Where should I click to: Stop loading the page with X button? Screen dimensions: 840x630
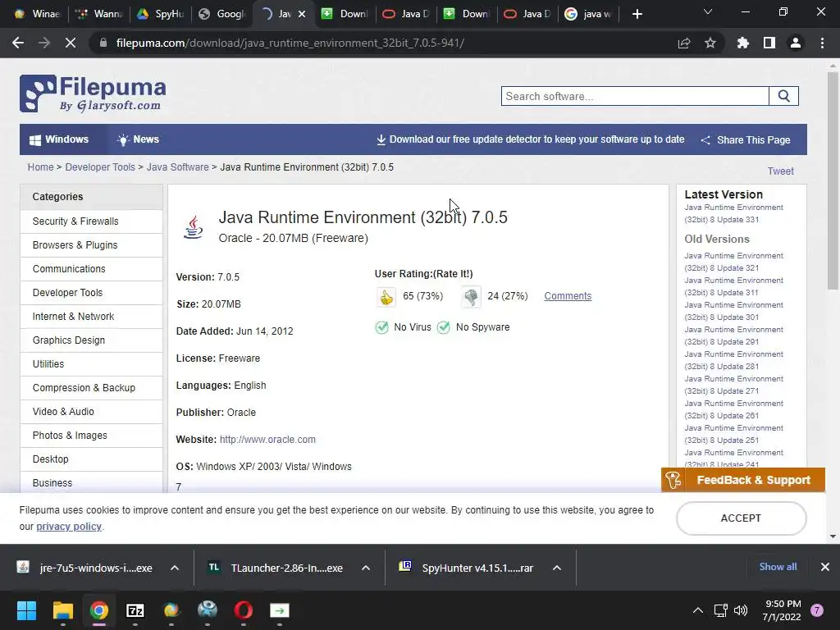click(x=71, y=43)
